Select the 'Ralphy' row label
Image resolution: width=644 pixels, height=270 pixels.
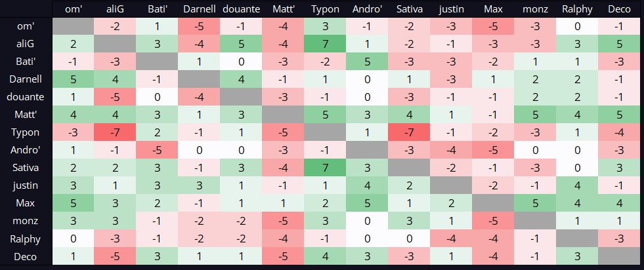pos(26,239)
